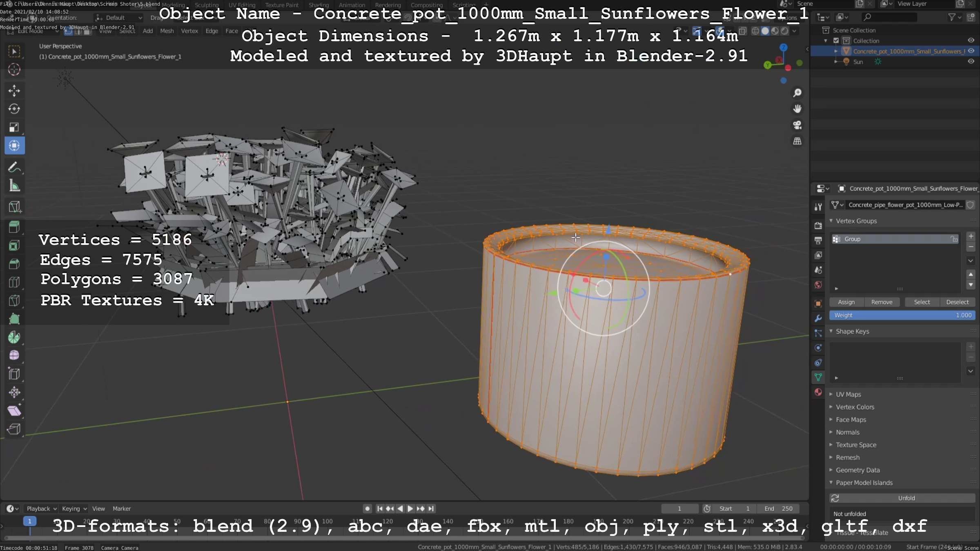Play animation forward
This screenshot has width=980, height=551.
(x=410, y=509)
